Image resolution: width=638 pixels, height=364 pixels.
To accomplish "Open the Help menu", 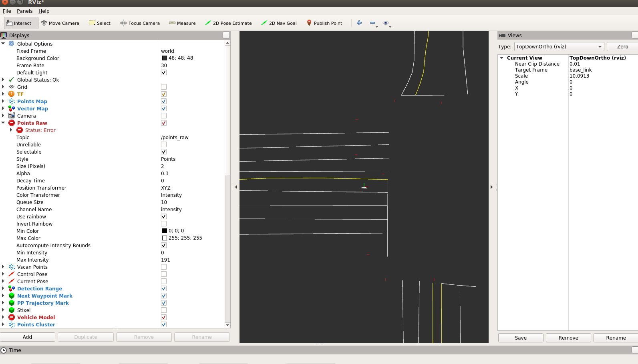I will pyautogui.click(x=44, y=11).
